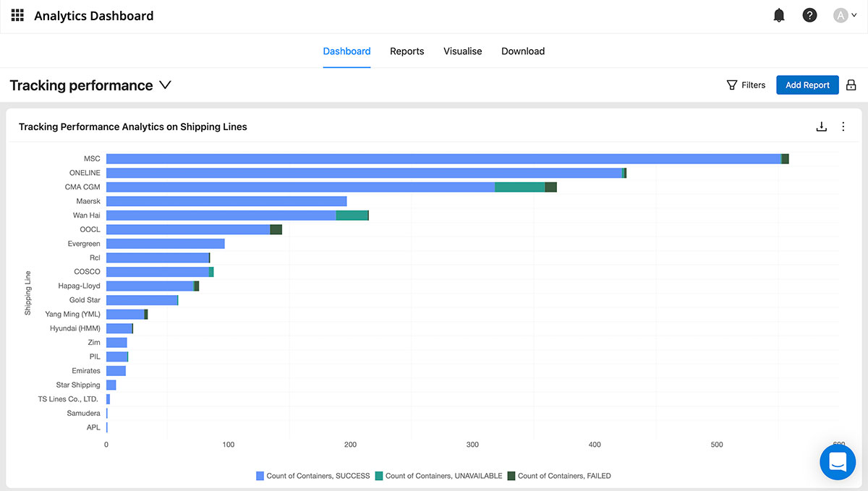Click the Wan Hai axis label
The image size is (868, 491).
tap(87, 215)
